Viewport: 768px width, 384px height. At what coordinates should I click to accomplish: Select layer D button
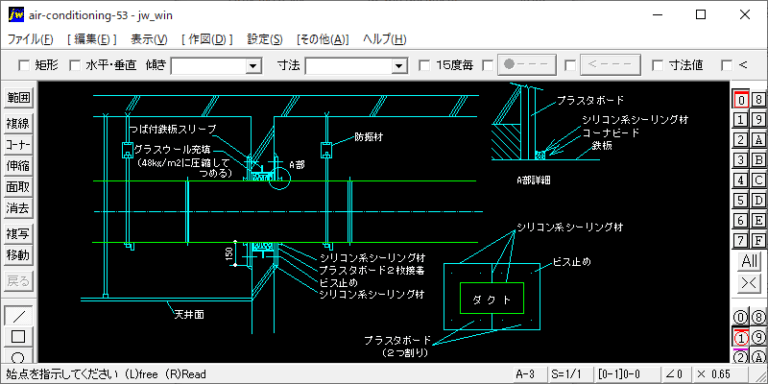tap(758, 200)
